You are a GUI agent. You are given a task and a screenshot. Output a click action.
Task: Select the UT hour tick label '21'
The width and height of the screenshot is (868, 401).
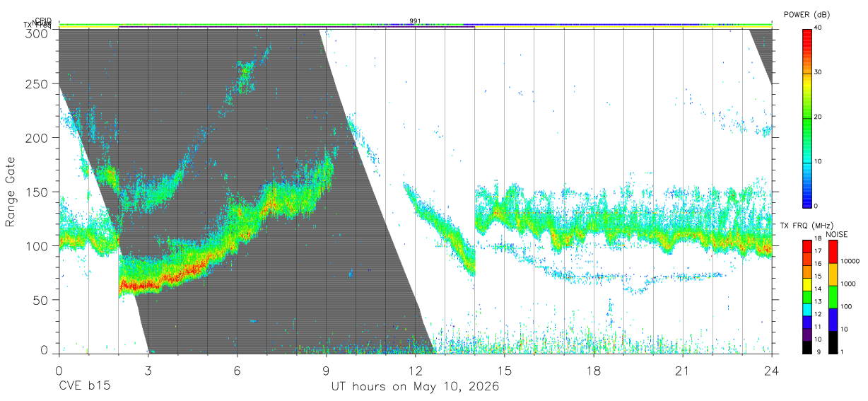(682, 371)
